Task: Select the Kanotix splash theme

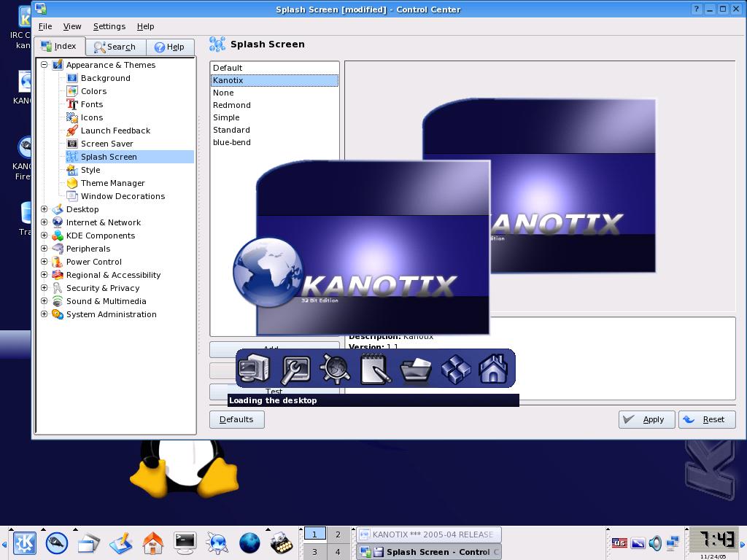Action: pyautogui.click(x=274, y=80)
